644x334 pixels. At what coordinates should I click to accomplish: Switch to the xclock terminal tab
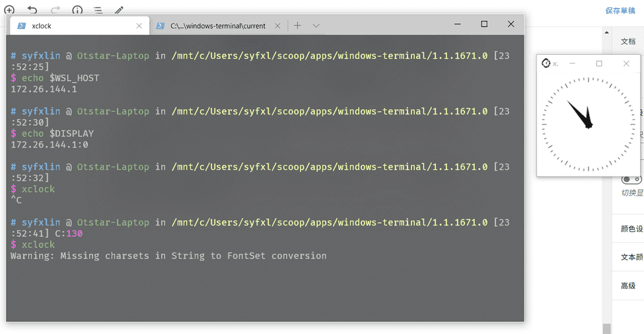point(73,26)
